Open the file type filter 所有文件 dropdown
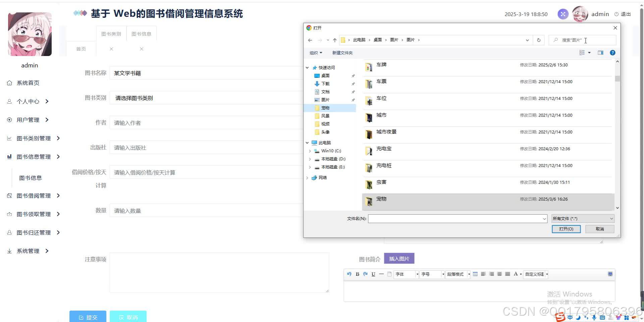The width and height of the screenshot is (644, 322). click(583, 219)
